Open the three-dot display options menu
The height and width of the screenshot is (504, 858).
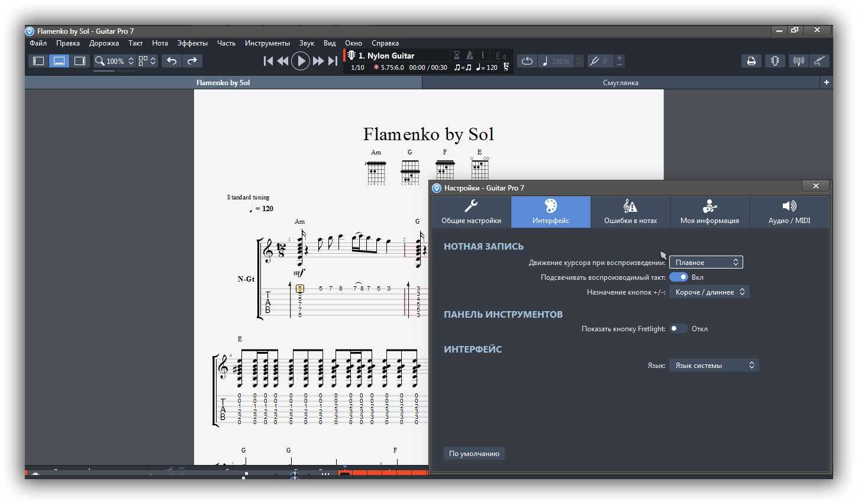[483, 55]
